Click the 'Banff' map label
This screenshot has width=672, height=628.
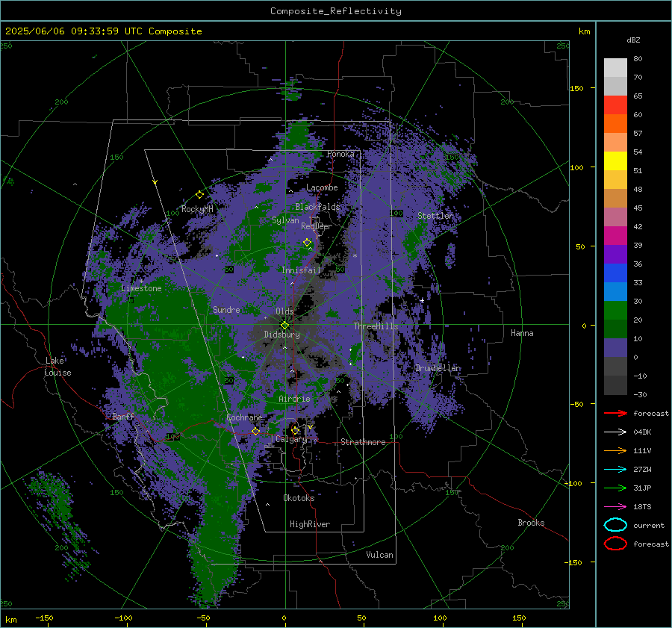(123, 416)
